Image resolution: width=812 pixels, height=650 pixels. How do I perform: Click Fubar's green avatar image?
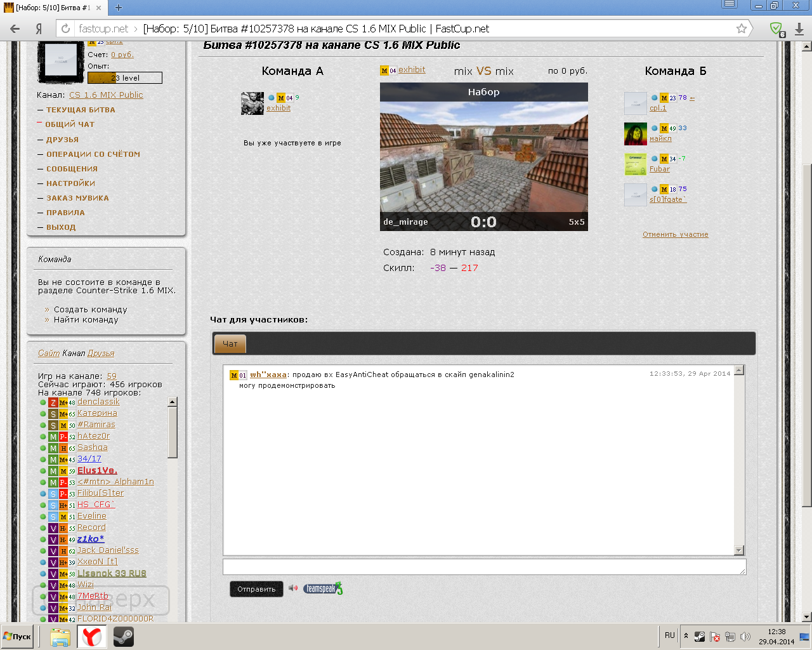(636, 164)
